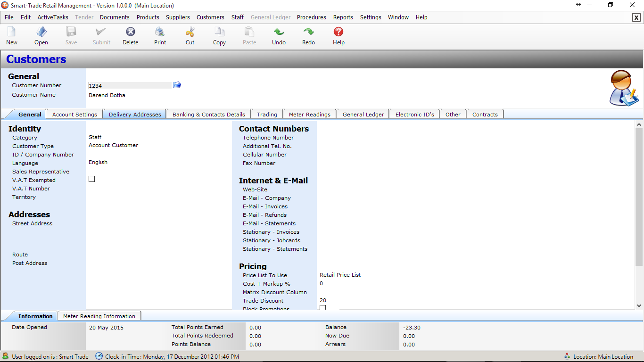Image resolution: width=644 pixels, height=362 pixels.
Task: Click the Customer Number input field
Action: [130, 86]
